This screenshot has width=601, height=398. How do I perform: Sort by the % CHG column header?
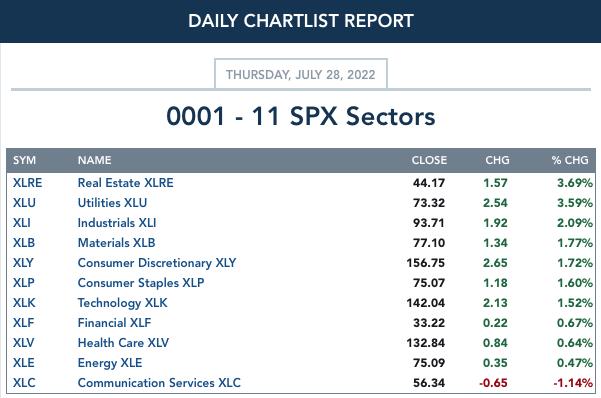tap(570, 160)
